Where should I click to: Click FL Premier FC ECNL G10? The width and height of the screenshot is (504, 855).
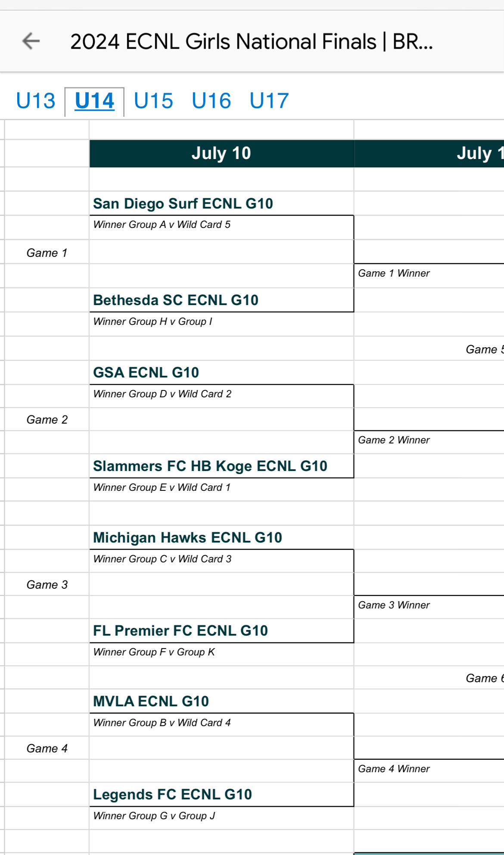[x=180, y=631]
